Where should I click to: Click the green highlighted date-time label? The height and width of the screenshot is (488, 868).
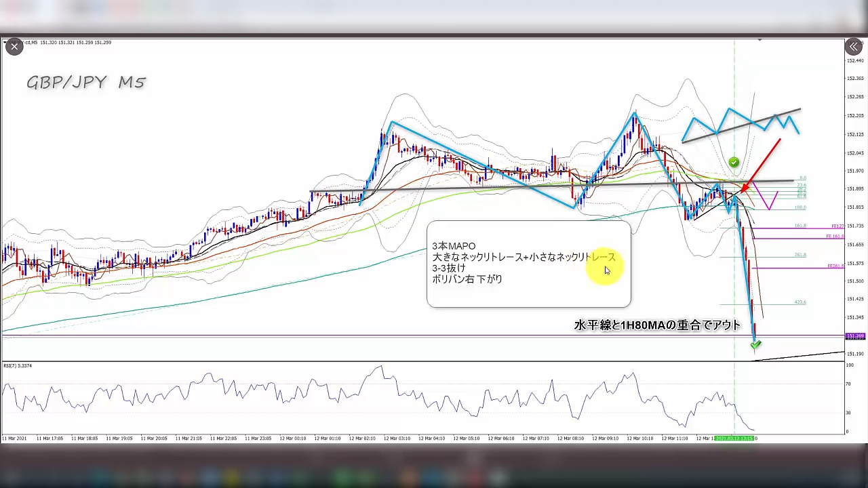pos(734,439)
